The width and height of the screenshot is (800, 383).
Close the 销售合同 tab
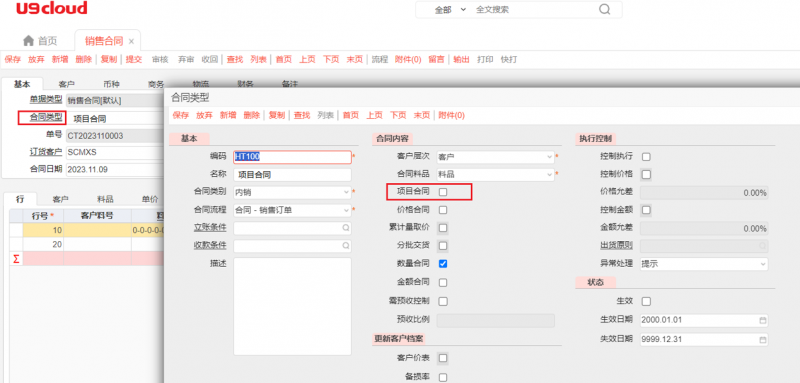[x=131, y=41]
